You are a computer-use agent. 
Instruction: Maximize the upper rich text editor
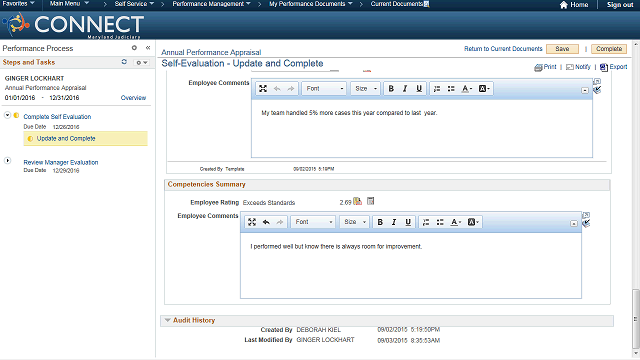click(263, 89)
